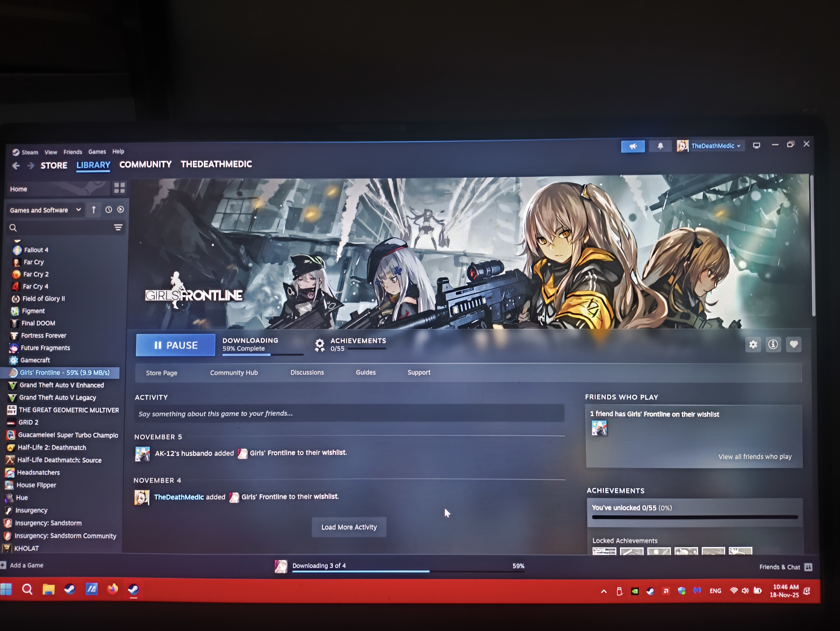Click the announcements megaphone icon

click(x=633, y=146)
